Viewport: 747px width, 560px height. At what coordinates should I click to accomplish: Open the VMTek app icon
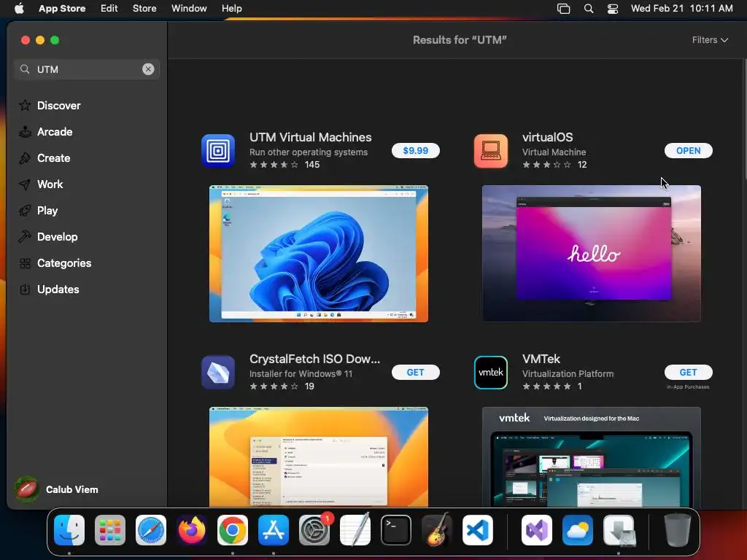(491, 373)
